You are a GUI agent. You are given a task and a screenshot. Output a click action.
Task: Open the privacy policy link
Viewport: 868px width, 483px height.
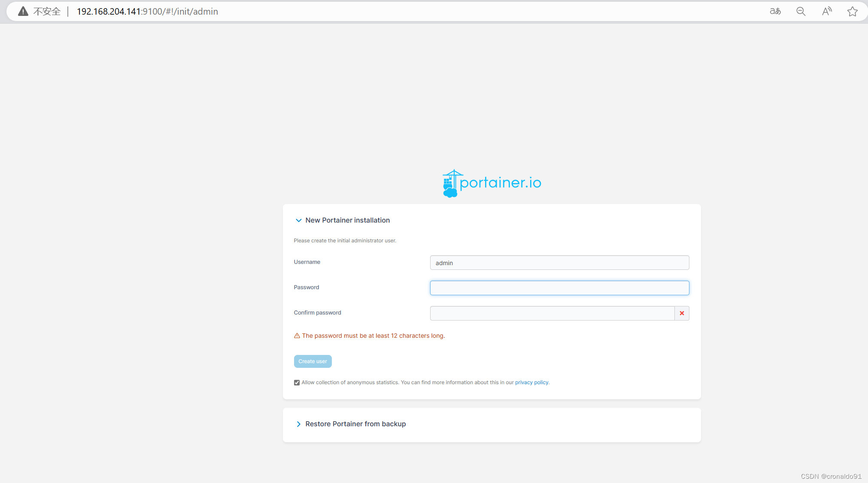click(x=531, y=382)
